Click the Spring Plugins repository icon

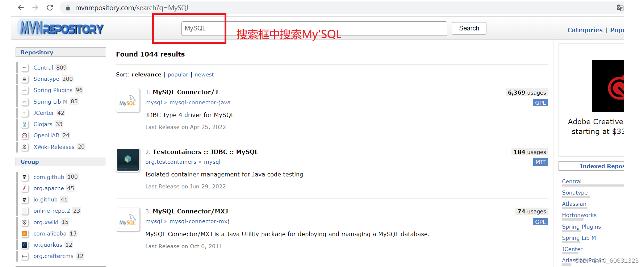25,90
